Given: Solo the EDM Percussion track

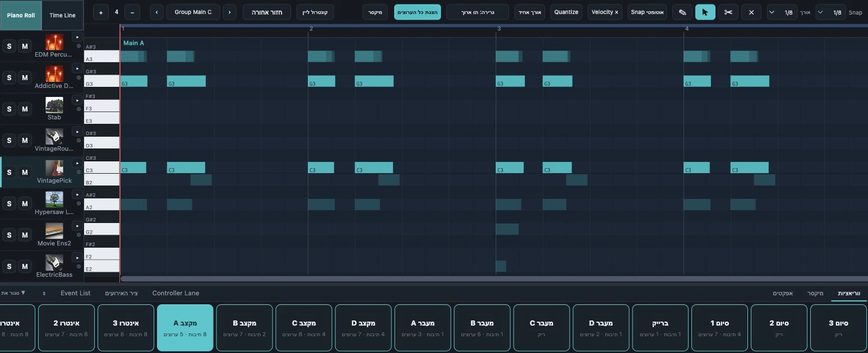Looking at the screenshot, I should 10,46.
